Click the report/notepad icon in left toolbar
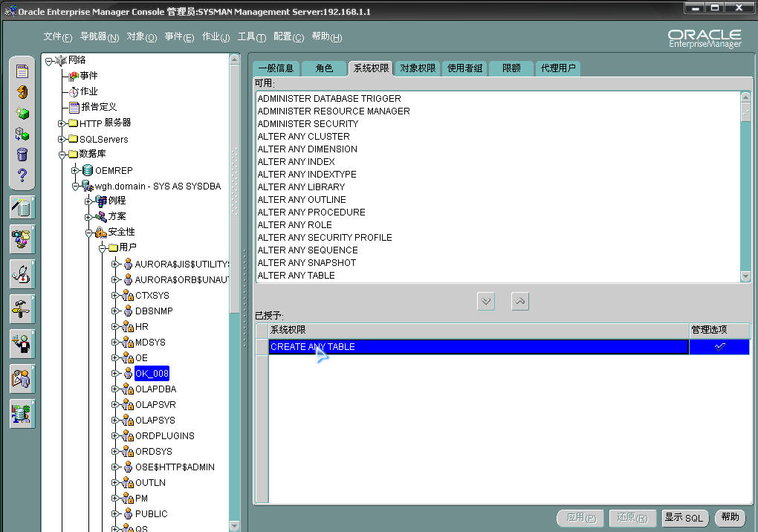 click(x=22, y=71)
